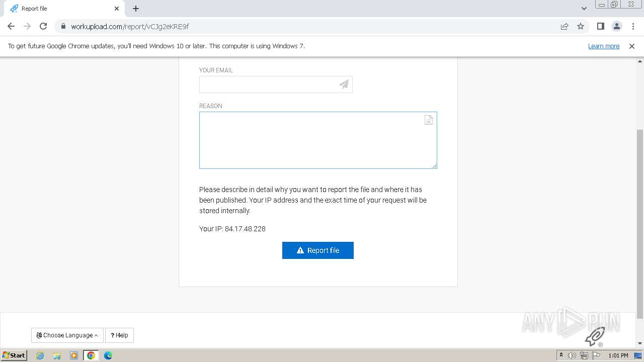Open a new browser tab
This screenshot has height=362, width=644.
click(136, 9)
